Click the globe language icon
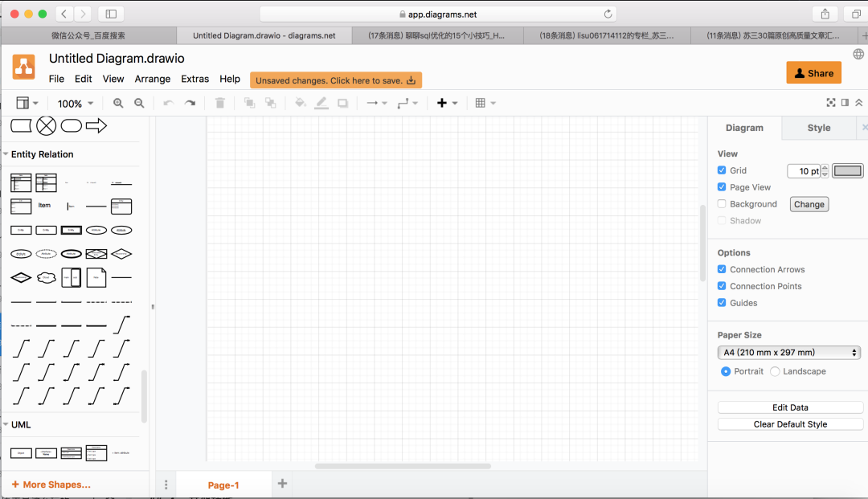Image resolution: width=868 pixels, height=499 pixels. click(858, 54)
